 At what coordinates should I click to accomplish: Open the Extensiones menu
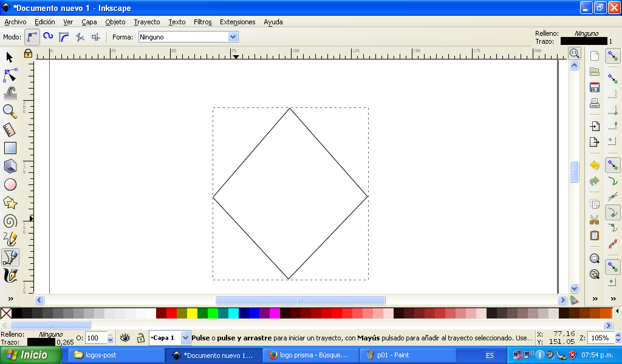238,22
